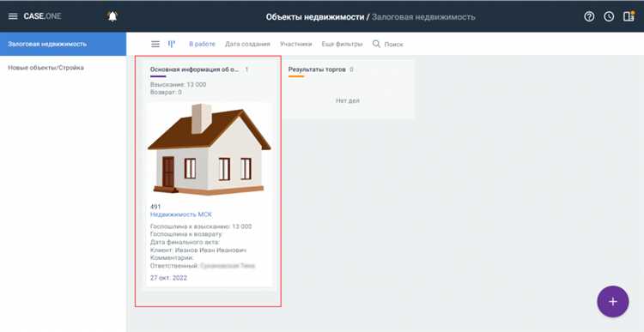Select the kanban board view icon
Screen dimensions: 644x332
click(172, 44)
